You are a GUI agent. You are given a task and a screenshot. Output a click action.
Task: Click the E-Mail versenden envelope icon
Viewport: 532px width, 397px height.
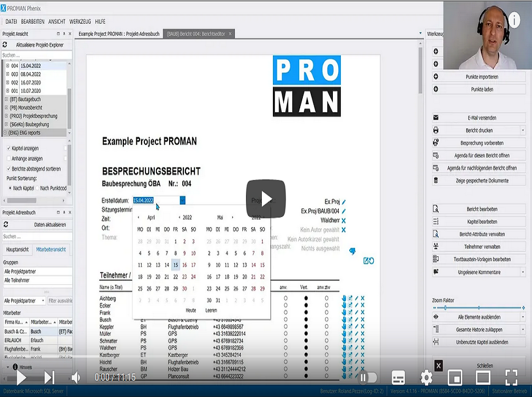pyautogui.click(x=436, y=118)
